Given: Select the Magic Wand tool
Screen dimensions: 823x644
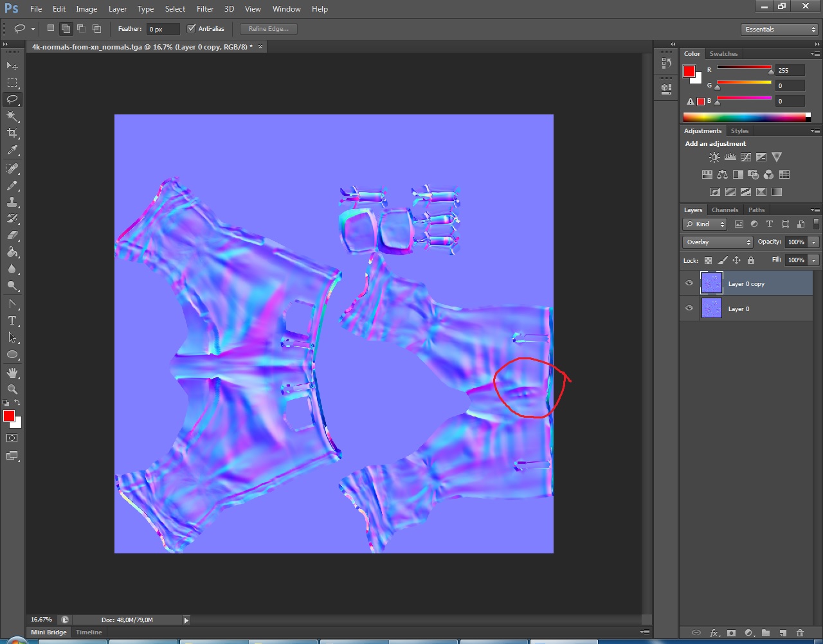Looking at the screenshot, I should 12,116.
